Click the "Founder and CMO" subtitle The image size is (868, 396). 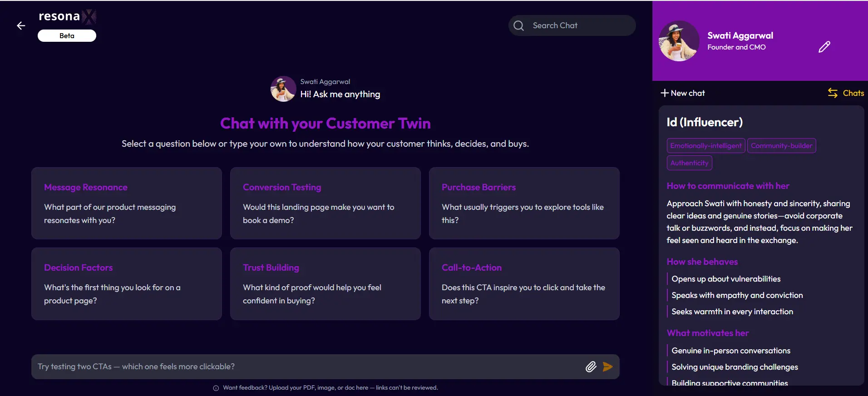coord(736,47)
